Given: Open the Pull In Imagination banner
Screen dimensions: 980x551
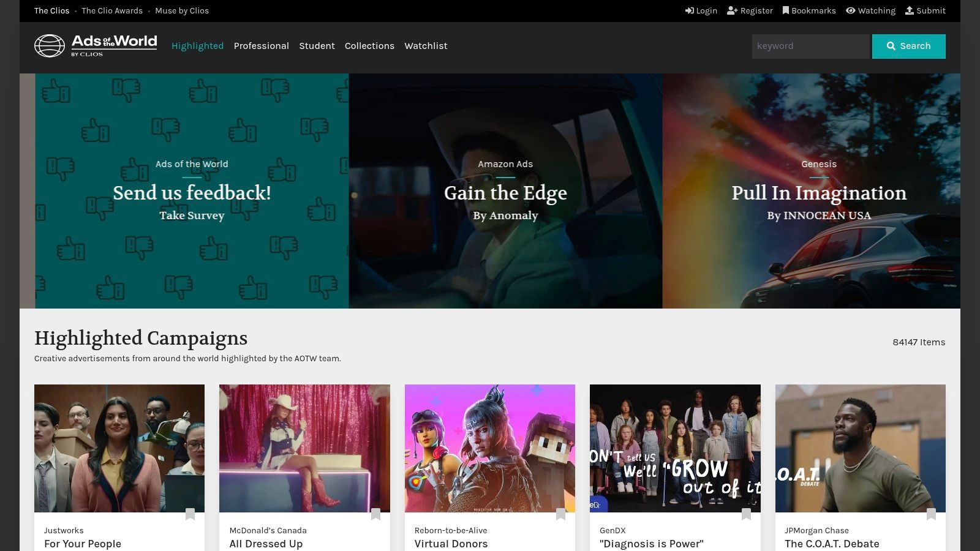Looking at the screenshot, I should tap(811, 191).
